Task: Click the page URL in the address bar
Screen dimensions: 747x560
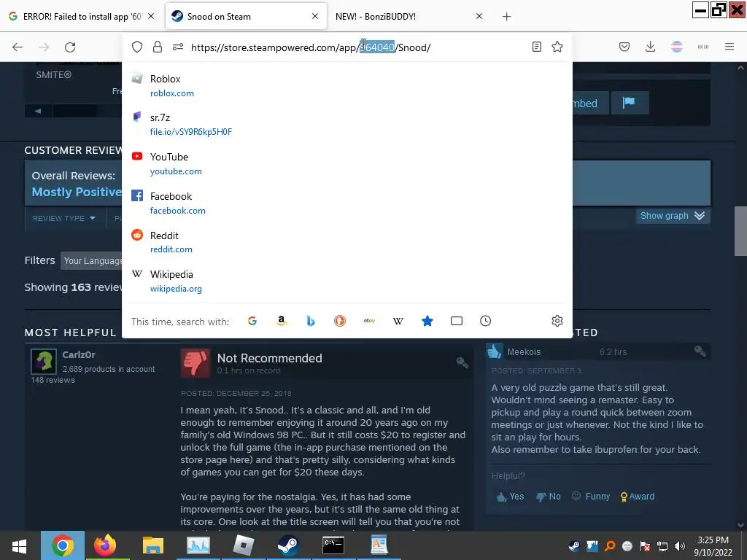Action: tap(311, 47)
